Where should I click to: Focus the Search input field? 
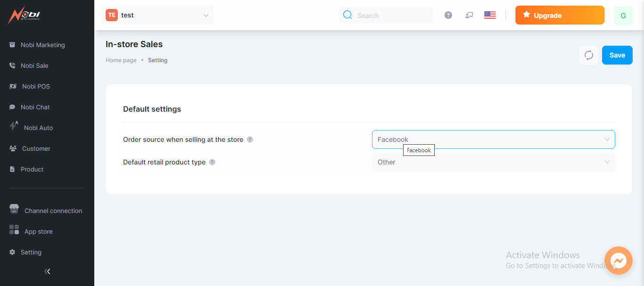tap(391, 16)
